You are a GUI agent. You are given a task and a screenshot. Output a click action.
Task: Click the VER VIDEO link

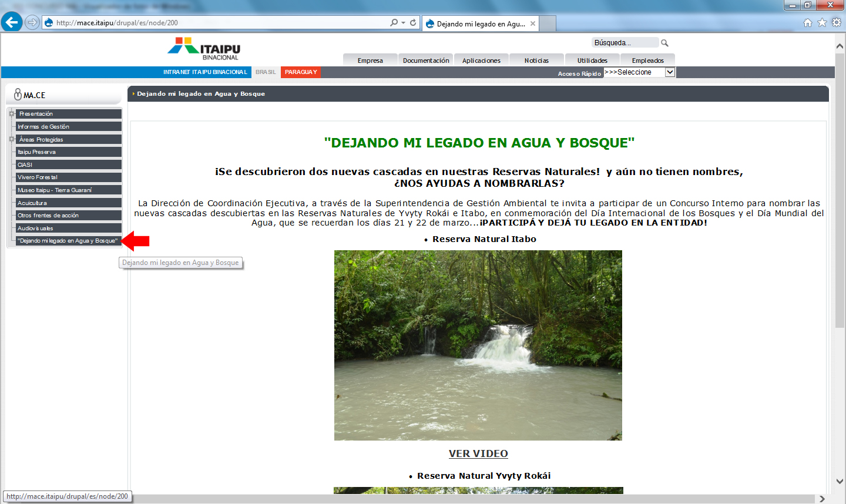click(478, 453)
